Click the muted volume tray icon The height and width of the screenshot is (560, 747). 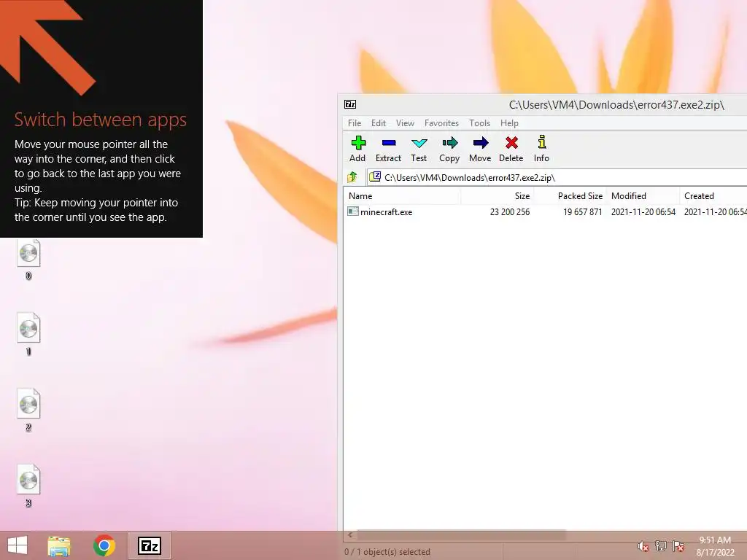coord(643,546)
